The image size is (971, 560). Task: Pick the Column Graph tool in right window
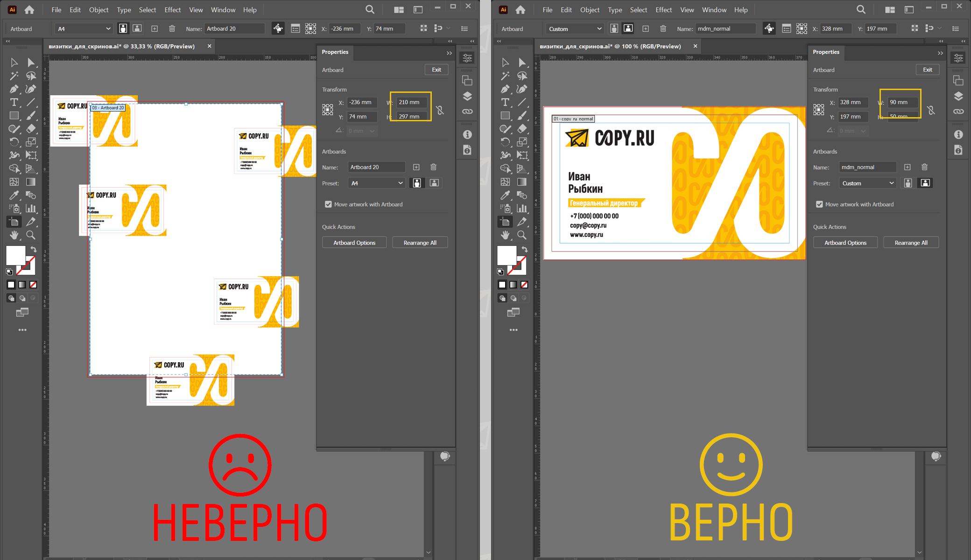(x=522, y=208)
